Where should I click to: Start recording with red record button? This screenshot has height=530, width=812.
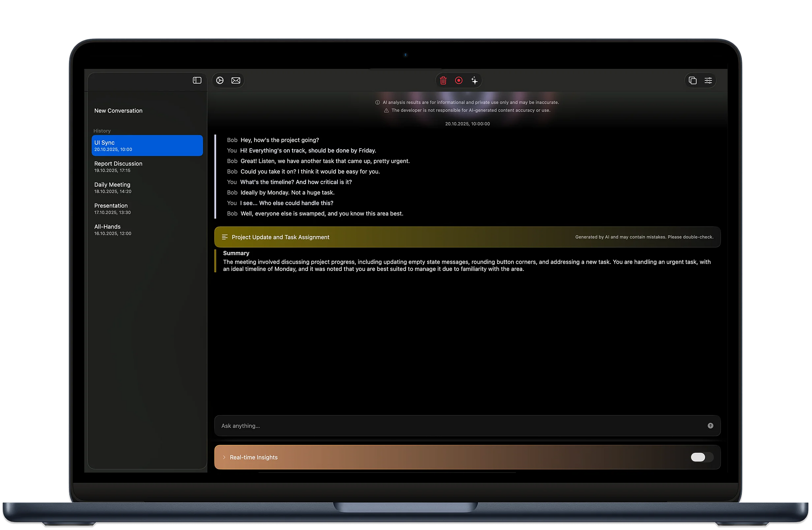tap(459, 80)
